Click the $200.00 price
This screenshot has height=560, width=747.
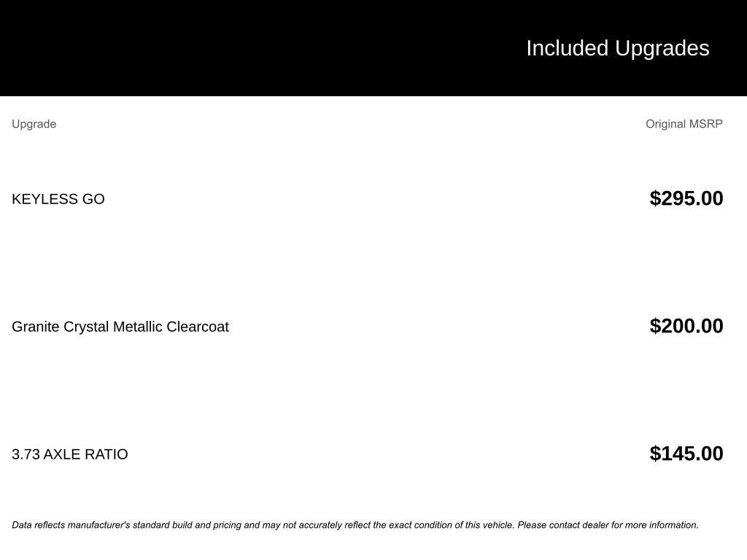(686, 326)
